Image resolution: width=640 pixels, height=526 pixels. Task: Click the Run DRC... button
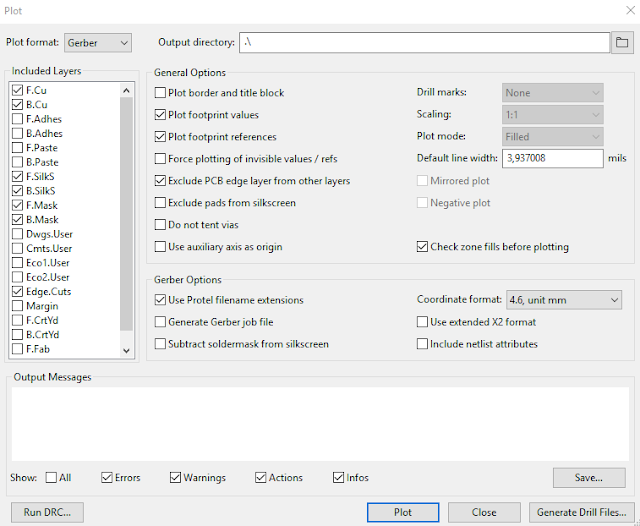(47, 513)
